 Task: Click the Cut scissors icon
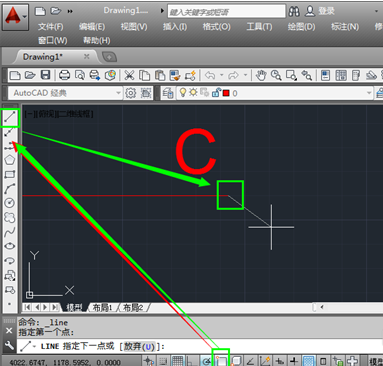pyautogui.click(x=129, y=75)
